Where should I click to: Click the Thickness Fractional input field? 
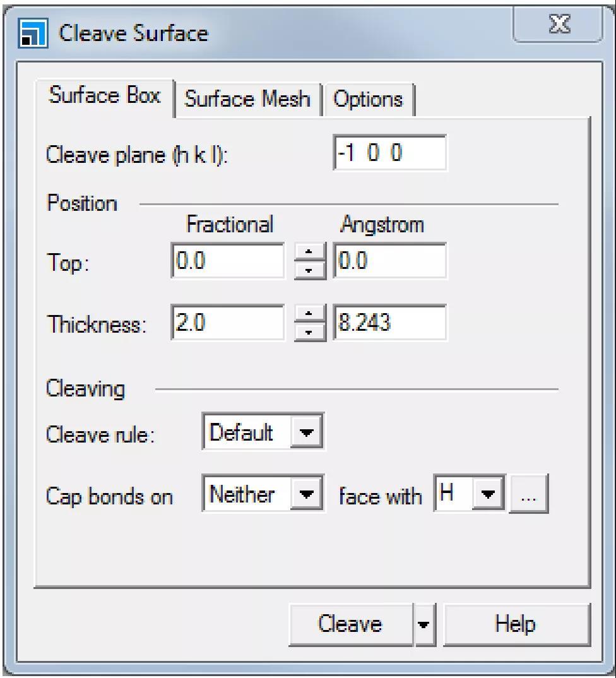[228, 323]
